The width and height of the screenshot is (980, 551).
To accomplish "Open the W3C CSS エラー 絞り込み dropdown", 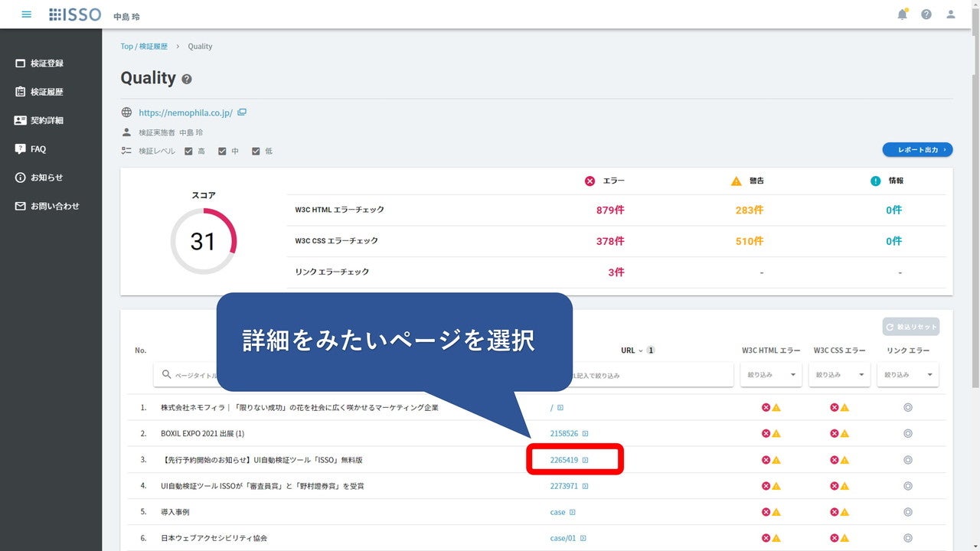I will [840, 375].
